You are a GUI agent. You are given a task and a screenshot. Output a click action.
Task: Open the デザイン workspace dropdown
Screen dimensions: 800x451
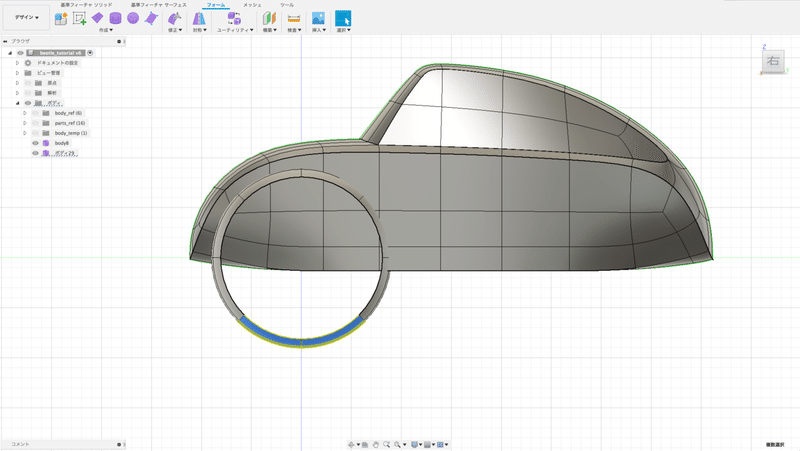[x=25, y=18]
